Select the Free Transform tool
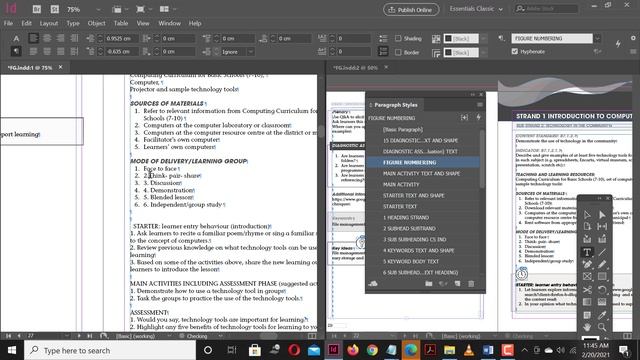 pos(602,290)
